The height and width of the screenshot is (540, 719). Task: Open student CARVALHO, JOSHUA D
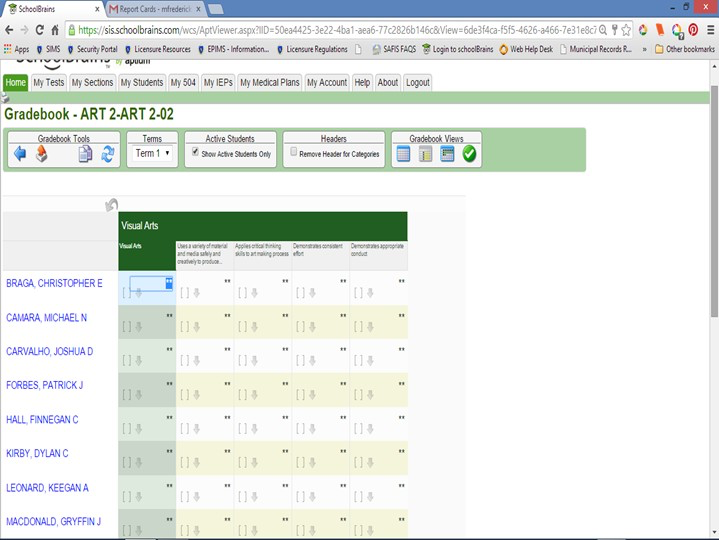click(x=49, y=352)
